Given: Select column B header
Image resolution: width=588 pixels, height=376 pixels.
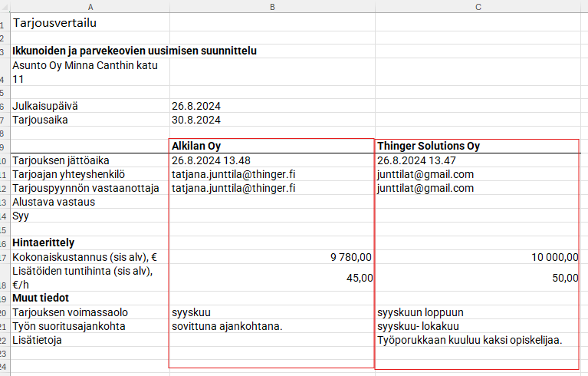Looking at the screenshot, I should tap(272, 7).
